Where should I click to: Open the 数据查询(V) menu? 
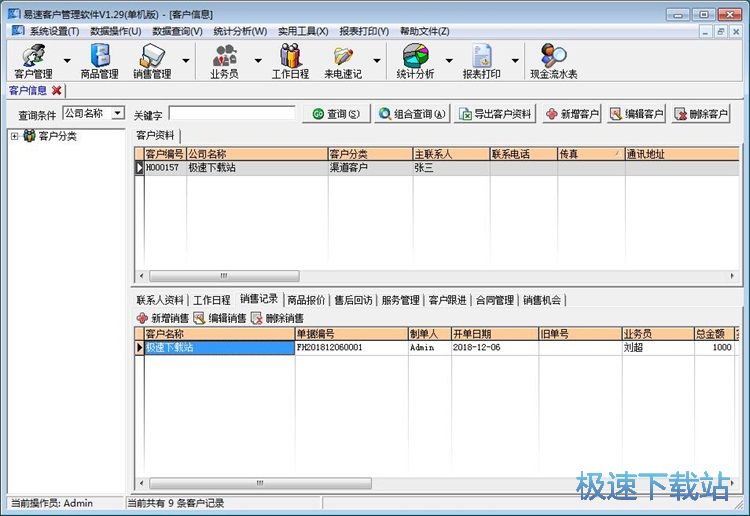pyautogui.click(x=177, y=31)
